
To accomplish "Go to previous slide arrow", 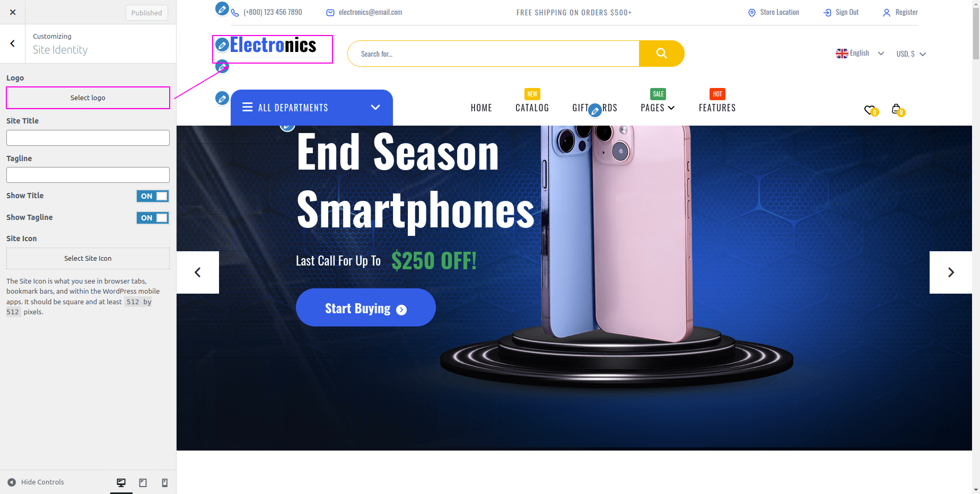I will click(x=198, y=272).
